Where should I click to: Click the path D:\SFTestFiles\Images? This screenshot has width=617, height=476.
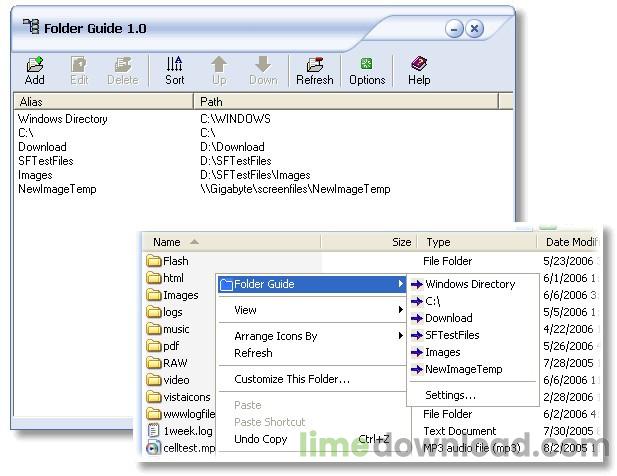tap(255, 175)
